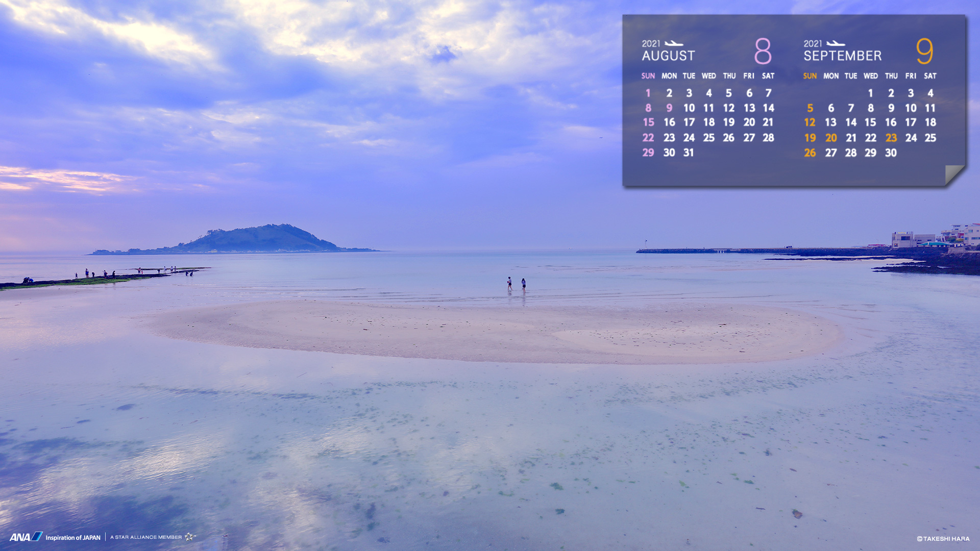This screenshot has width=980, height=551.
Task: Select orange holiday September 20
Action: 831,138
